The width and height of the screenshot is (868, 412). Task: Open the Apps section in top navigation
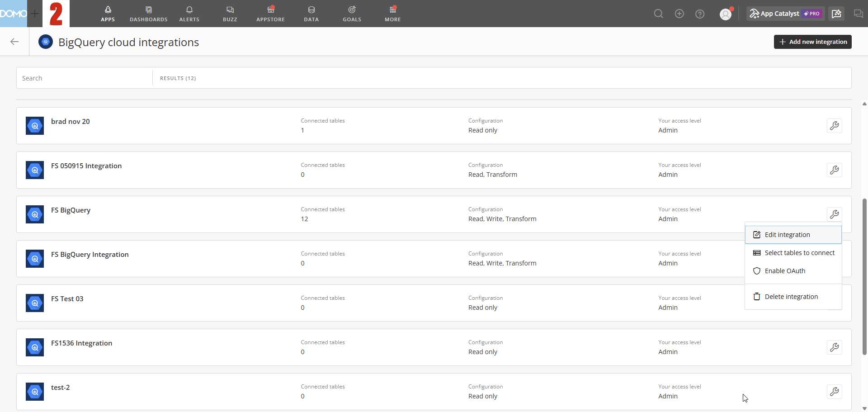108,14
